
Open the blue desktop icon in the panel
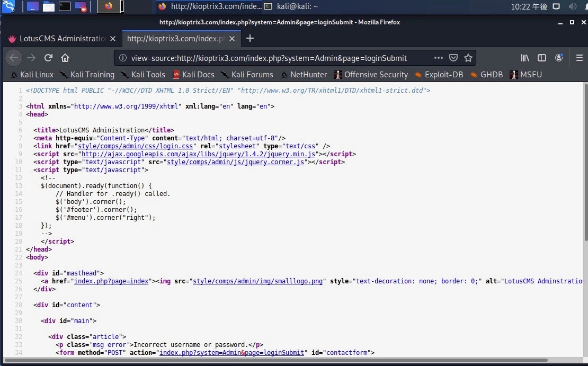(33, 6)
